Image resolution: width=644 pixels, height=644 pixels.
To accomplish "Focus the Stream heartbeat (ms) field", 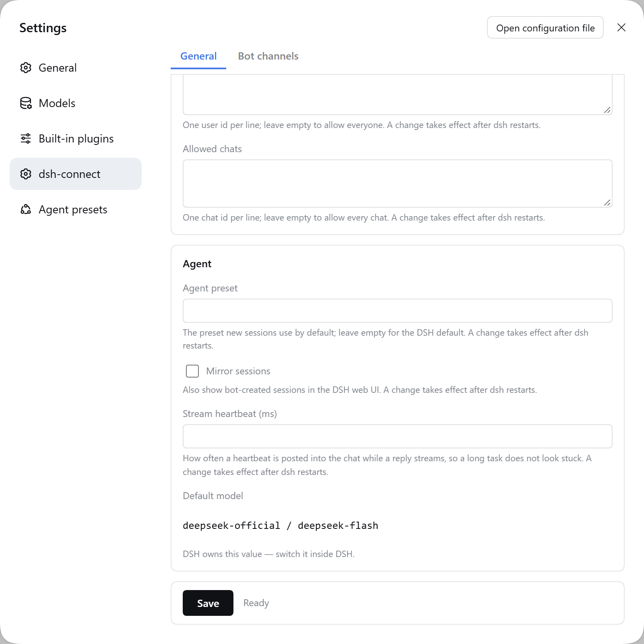I will tap(398, 436).
